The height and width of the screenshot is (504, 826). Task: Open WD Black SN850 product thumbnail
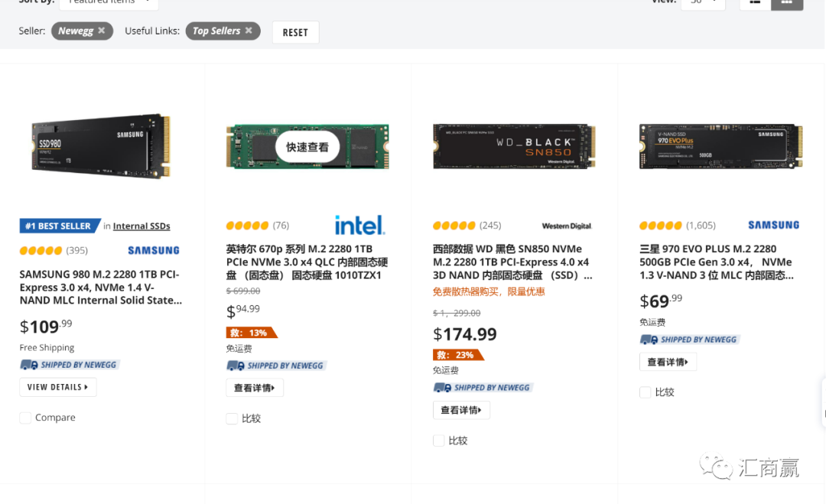pyautogui.click(x=514, y=146)
